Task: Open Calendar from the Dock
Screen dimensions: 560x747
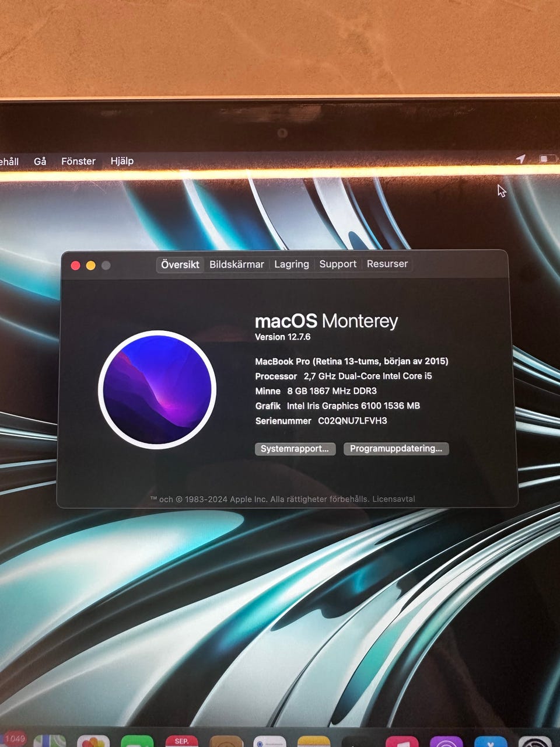Action: 181,741
